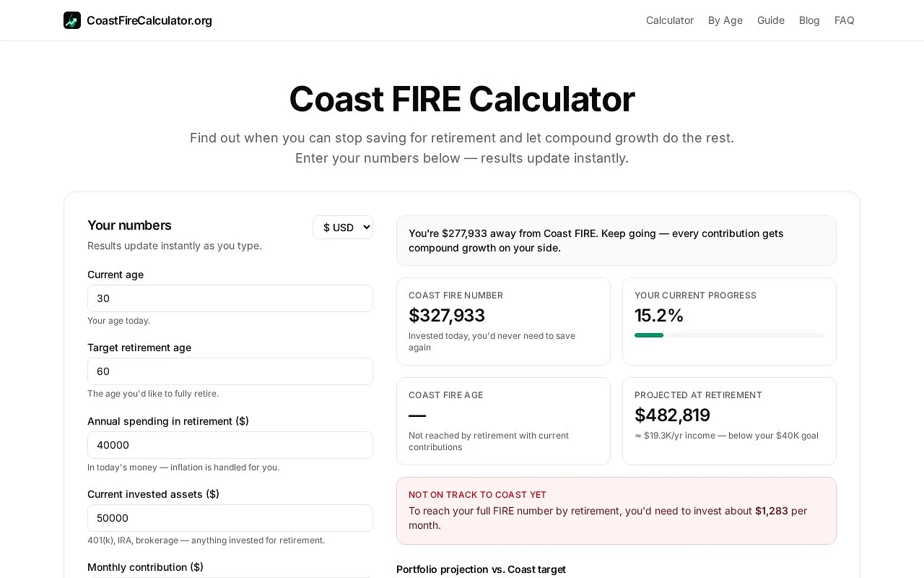Click the $327,933 Coast FIRE number
924x578 pixels.
pyautogui.click(x=447, y=316)
